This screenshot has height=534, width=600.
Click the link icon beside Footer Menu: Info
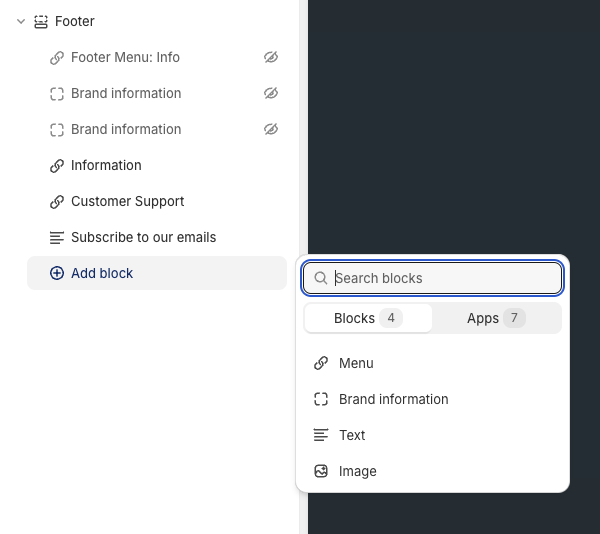pos(57,58)
